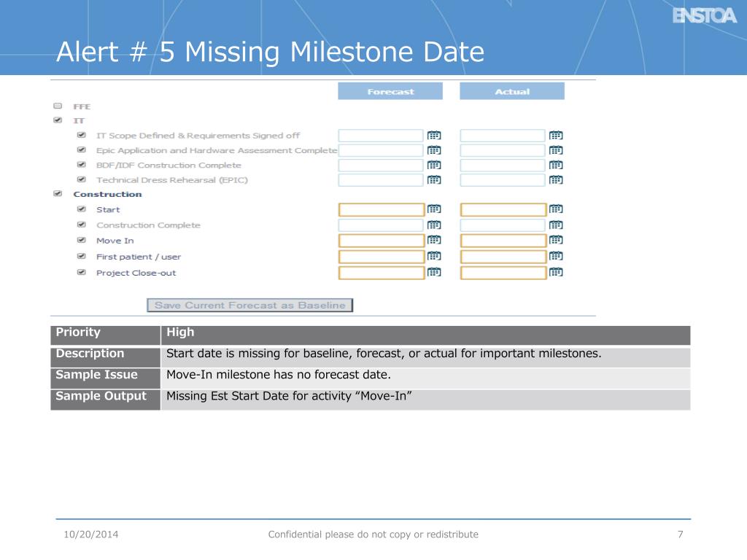Click "Move-In milestone has no forecast date." text
This screenshot has width=747, height=560.
click(279, 375)
